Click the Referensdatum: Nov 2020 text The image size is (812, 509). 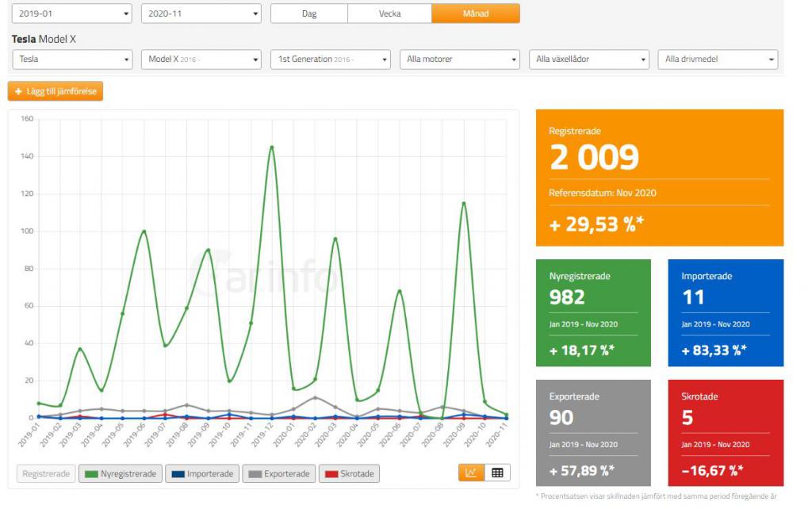pyautogui.click(x=603, y=193)
